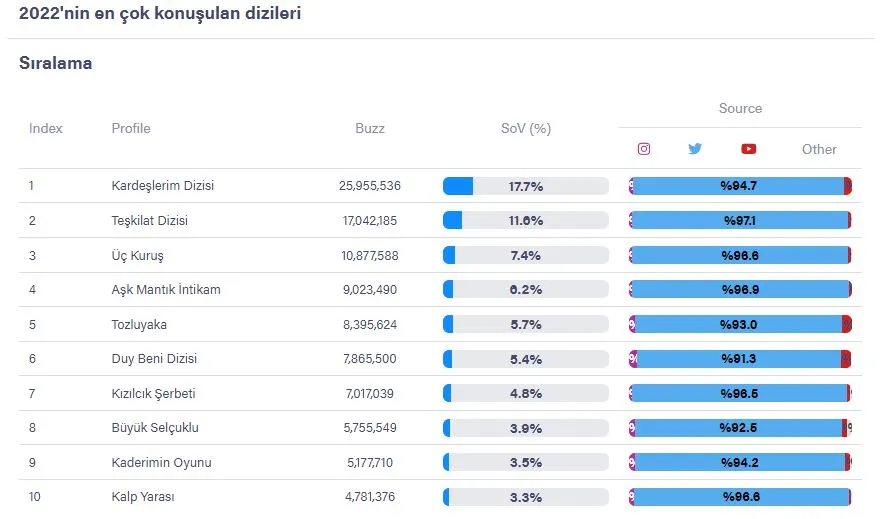Open Kızılcık Şerbeti profile entry

tap(153, 393)
